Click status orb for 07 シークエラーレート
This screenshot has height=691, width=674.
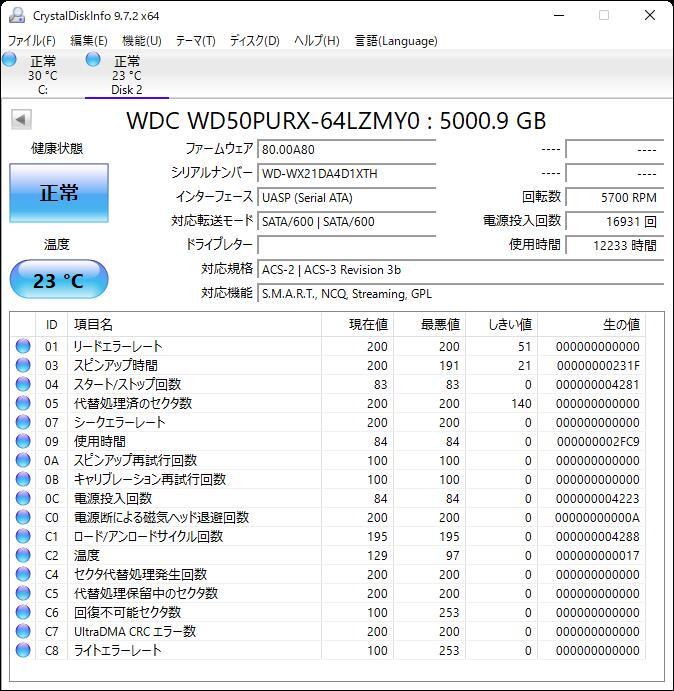click(x=23, y=422)
